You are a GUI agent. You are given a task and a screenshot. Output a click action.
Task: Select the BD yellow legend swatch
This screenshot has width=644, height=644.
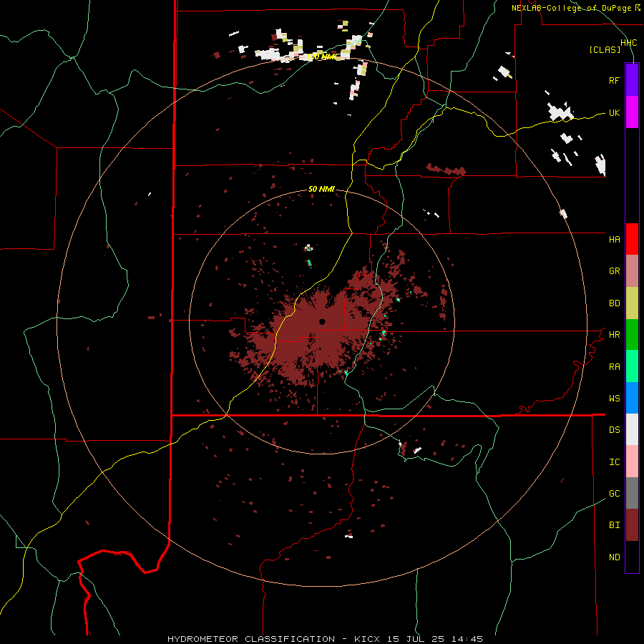point(632,303)
